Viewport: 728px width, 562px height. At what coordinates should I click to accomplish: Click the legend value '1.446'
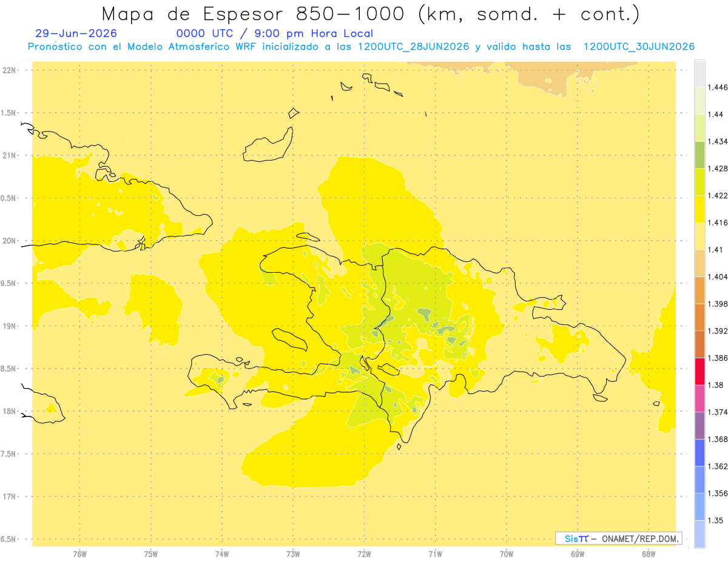(718, 87)
